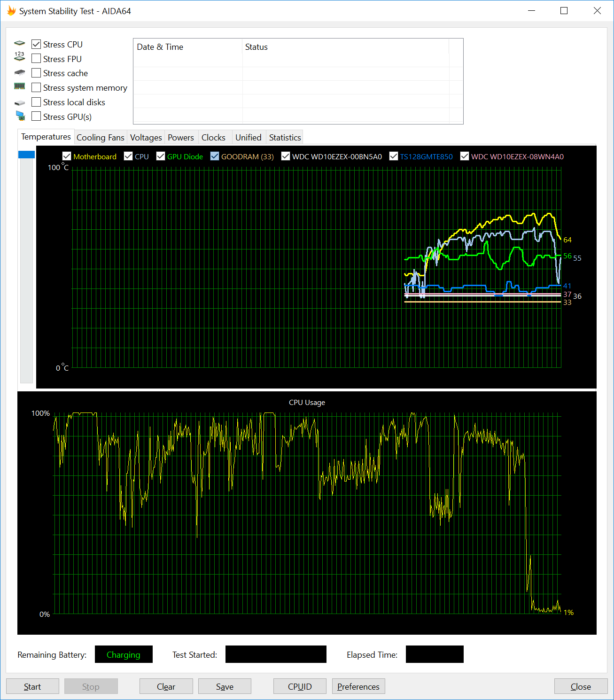Image resolution: width=614 pixels, height=700 pixels.
Task: Click the RAM module icon beside Stress system memory
Action: (20, 86)
